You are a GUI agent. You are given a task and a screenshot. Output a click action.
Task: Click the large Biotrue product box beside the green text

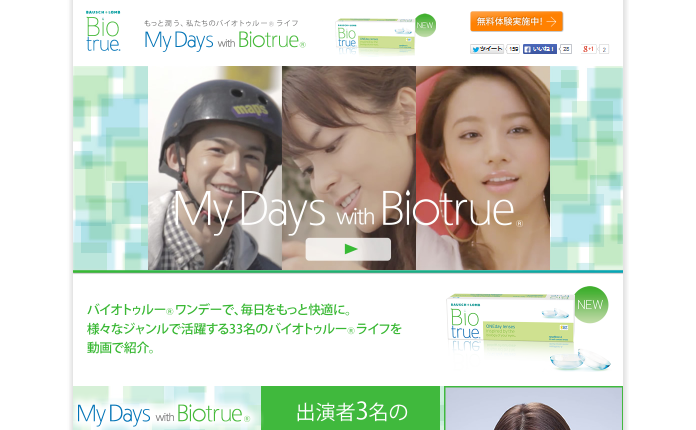tap(510, 321)
